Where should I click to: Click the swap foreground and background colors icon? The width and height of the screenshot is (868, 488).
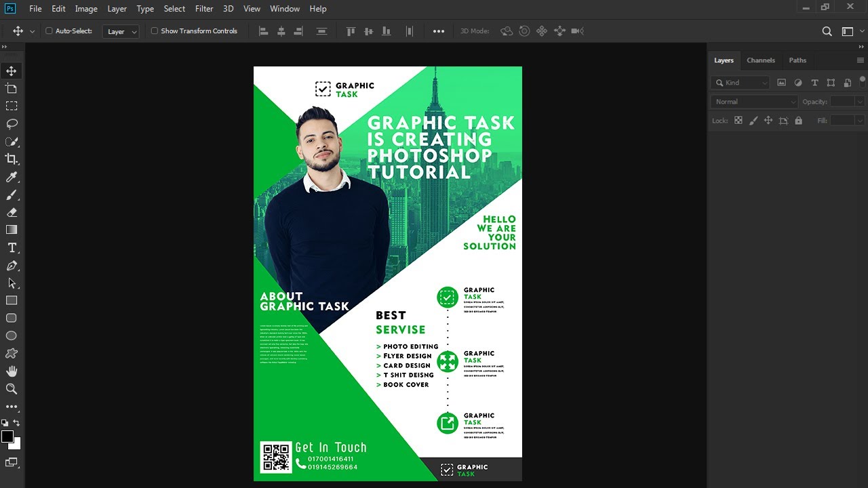tap(17, 423)
